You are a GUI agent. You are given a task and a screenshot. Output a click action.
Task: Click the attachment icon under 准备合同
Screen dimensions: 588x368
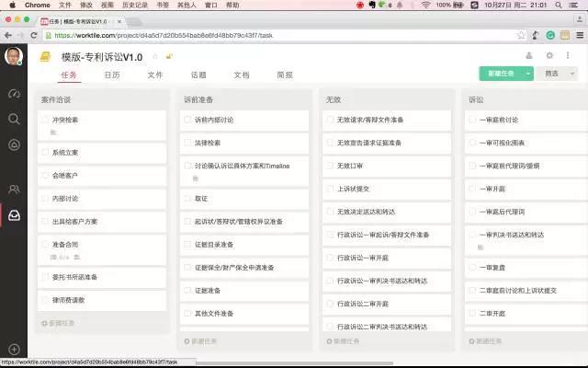point(77,258)
